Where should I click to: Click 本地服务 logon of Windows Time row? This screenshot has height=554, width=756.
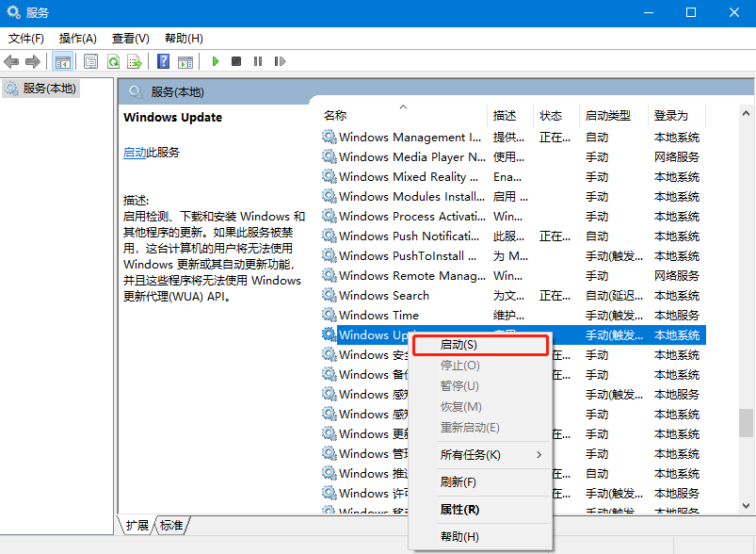pyautogui.click(x=677, y=315)
